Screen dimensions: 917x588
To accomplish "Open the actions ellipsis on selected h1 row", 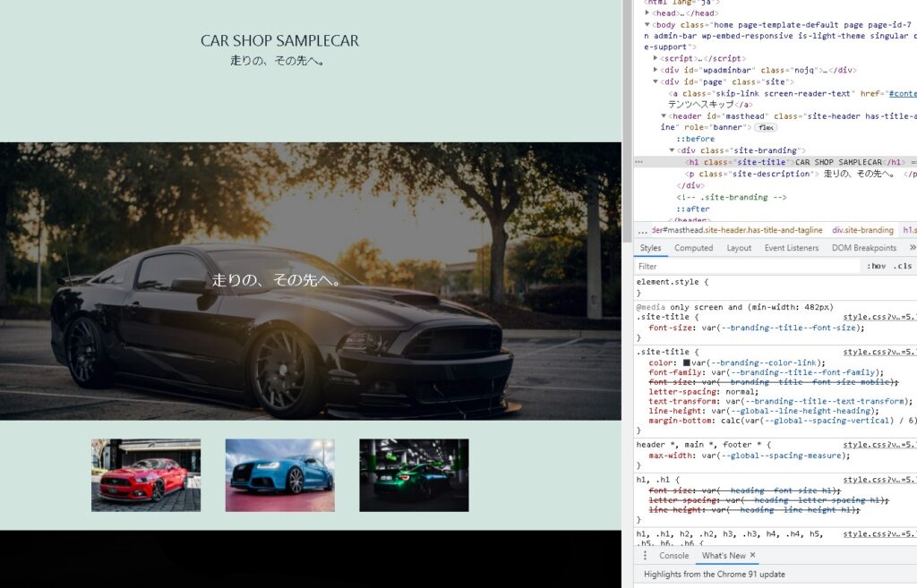I will 638,162.
